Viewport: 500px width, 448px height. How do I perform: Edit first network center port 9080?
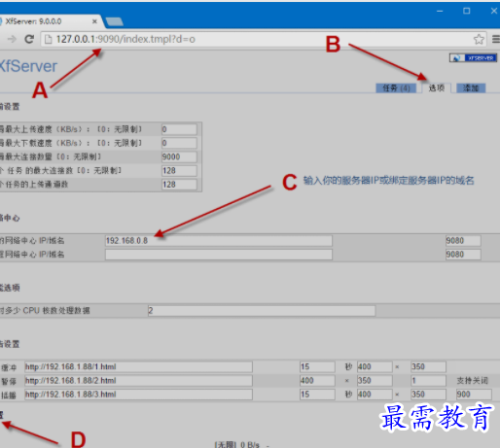pyautogui.click(x=463, y=241)
